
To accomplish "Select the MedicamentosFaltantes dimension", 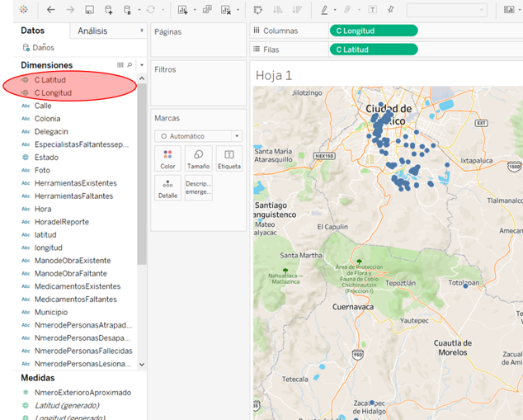I will (75, 300).
